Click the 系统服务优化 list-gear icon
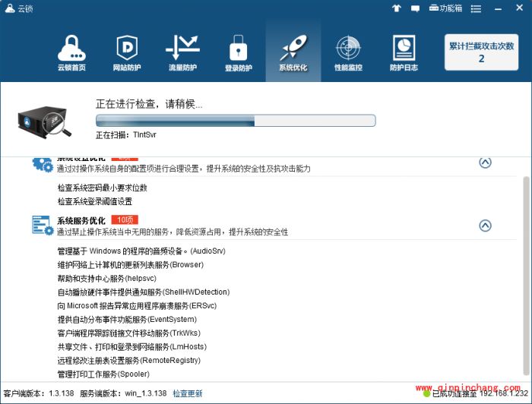Screen dimensions: 532x404 pos(43,225)
